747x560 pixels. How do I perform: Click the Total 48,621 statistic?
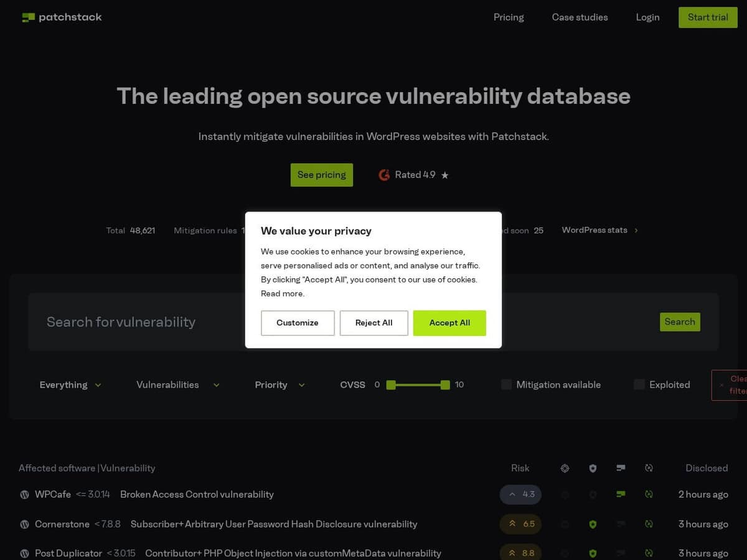(x=131, y=230)
